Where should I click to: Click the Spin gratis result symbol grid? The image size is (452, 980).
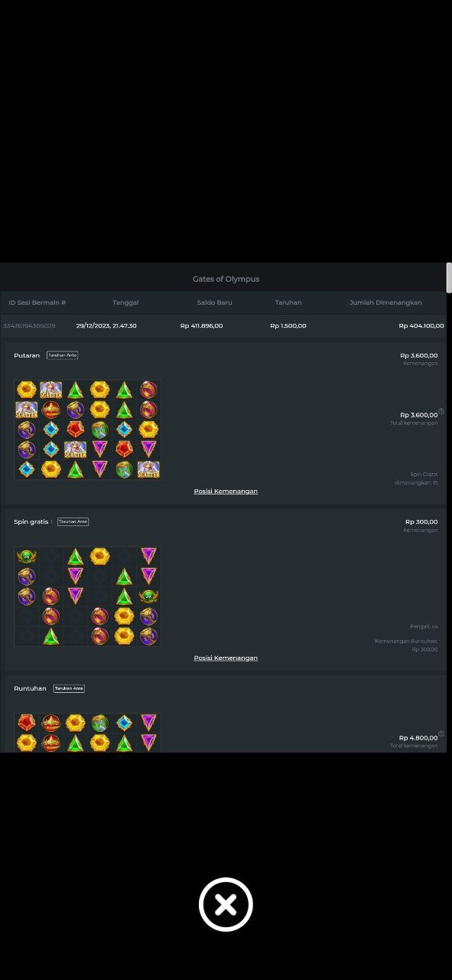[87, 596]
